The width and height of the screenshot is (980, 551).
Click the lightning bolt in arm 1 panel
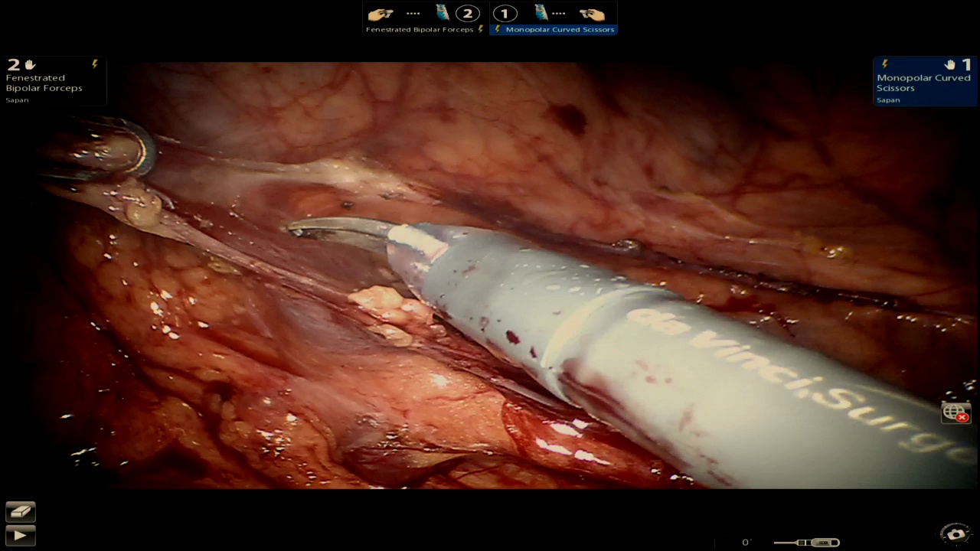pyautogui.click(x=885, y=64)
